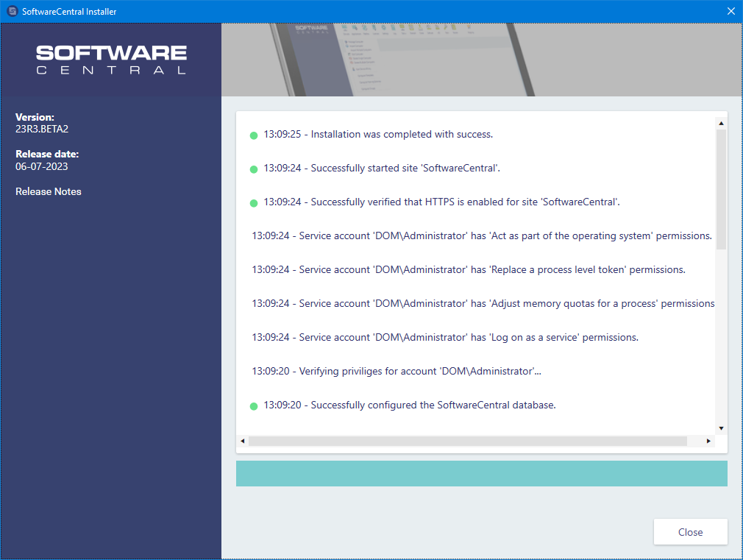Click green dot beside database configured entry
Viewport: 743px width, 560px height.
tap(254, 406)
